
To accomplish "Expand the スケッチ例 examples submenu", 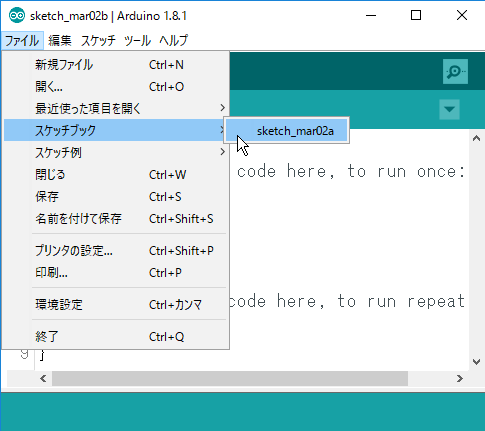I will coord(115,152).
